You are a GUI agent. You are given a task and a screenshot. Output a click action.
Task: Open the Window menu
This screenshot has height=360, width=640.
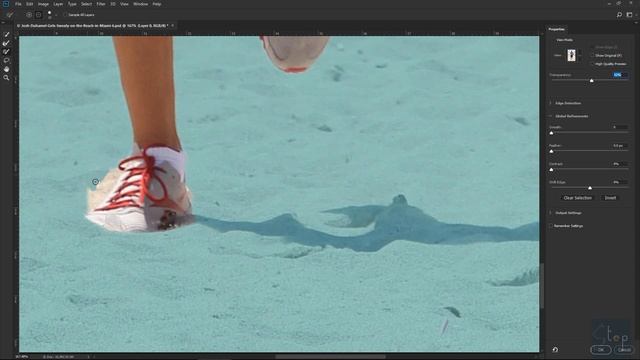pos(140,4)
